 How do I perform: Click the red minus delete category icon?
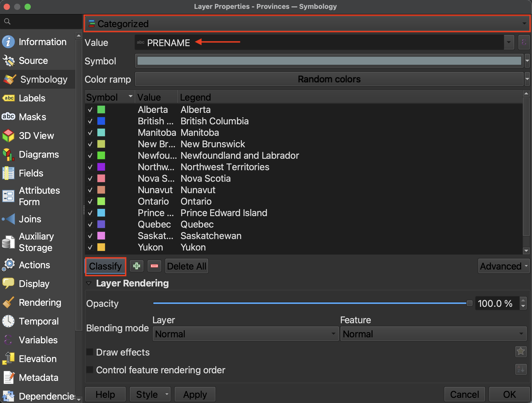point(154,266)
